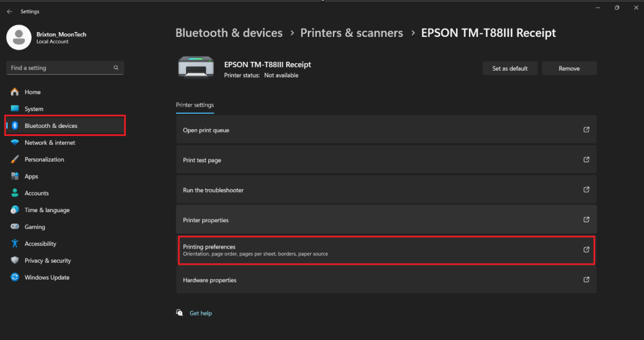Navigate back using the arrow button
Screen dimensions: 644x340
point(9,11)
